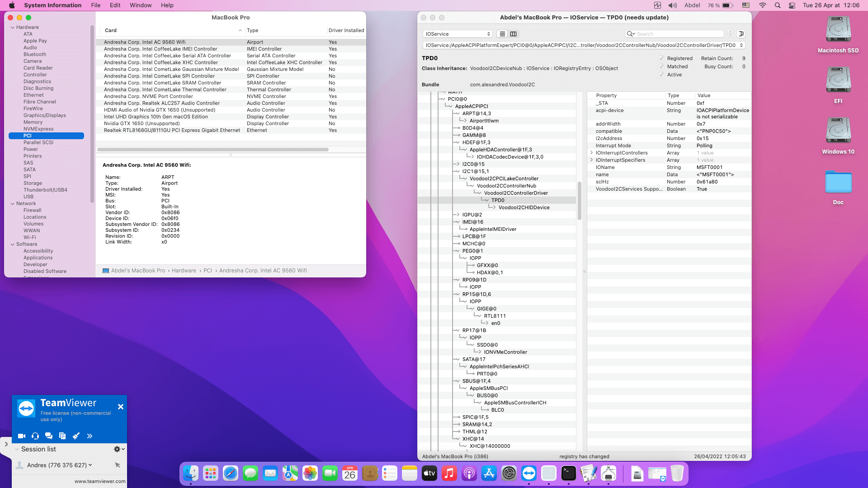Open Apple TV app in Dock
Screen dimensions: 868x488
[429, 473]
